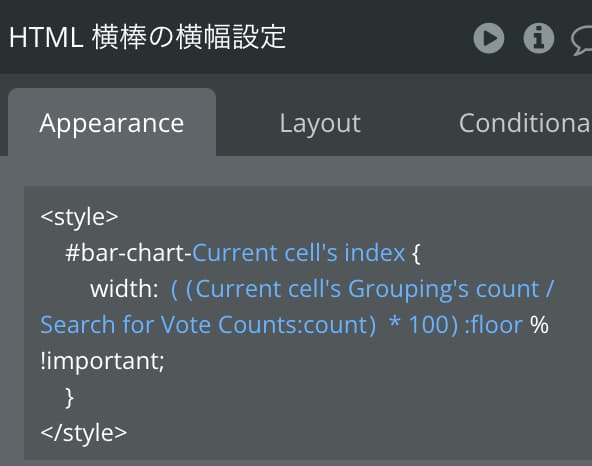Open the info reference icon
Viewport: 592px width, 466px height.
tap(539, 38)
